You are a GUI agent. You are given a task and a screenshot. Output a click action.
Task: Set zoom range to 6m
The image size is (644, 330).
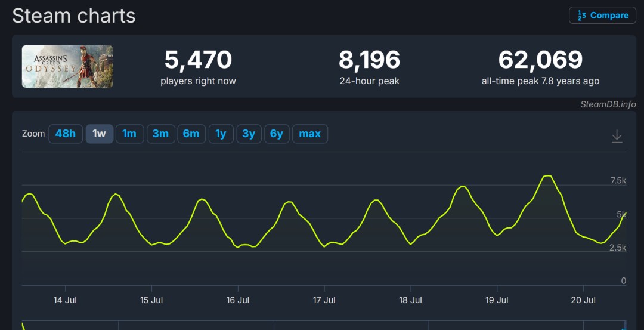[191, 134]
